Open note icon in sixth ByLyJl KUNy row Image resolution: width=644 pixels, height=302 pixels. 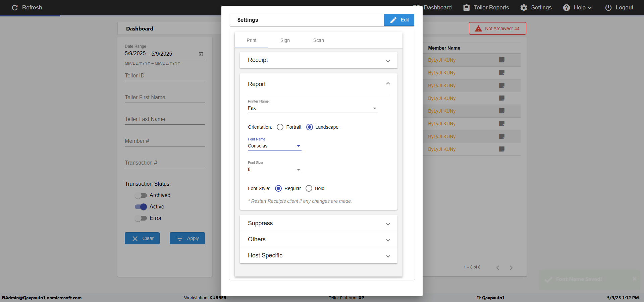[x=502, y=124]
